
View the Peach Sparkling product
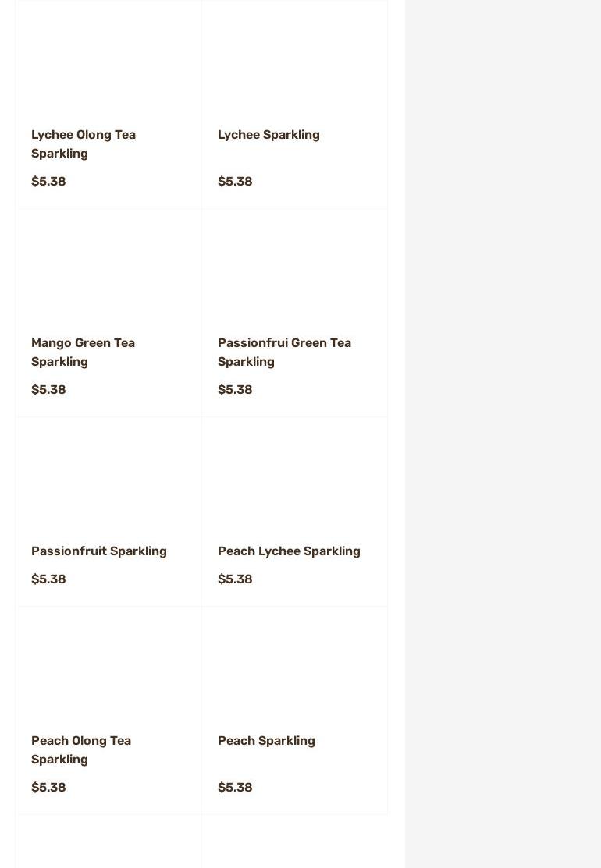tap(266, 741)
